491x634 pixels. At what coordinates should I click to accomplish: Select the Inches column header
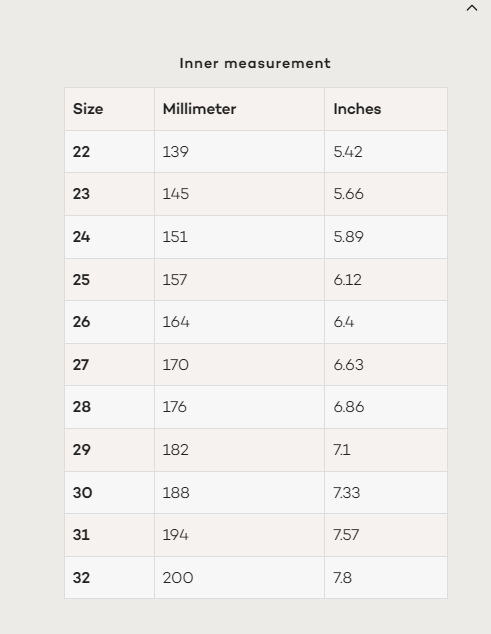357,109
